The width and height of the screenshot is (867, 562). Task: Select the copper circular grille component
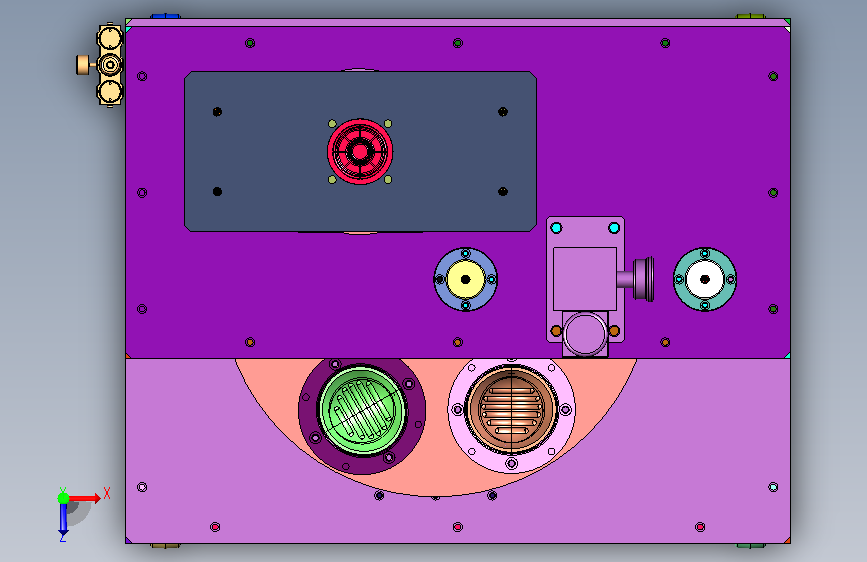(x=512, y=409)
